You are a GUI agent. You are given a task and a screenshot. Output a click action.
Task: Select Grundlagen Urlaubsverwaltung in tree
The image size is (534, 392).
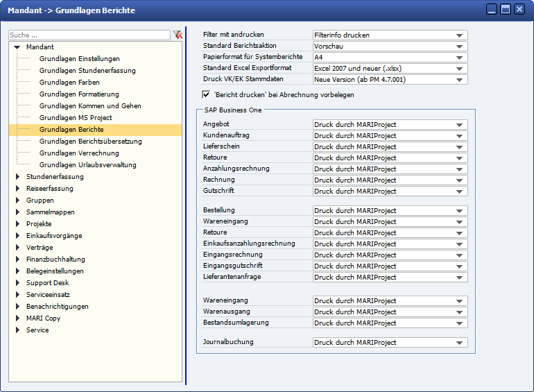tap(87, 165)
